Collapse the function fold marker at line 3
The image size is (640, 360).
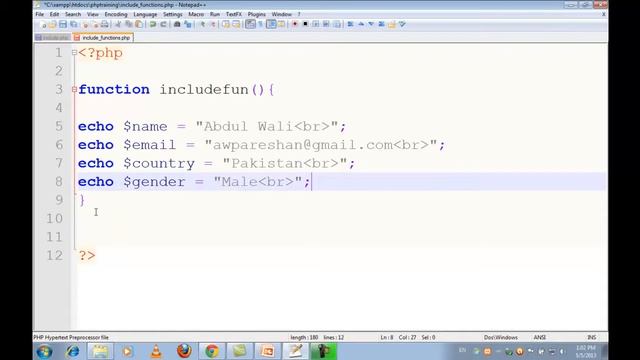click(x=74, y=89)
